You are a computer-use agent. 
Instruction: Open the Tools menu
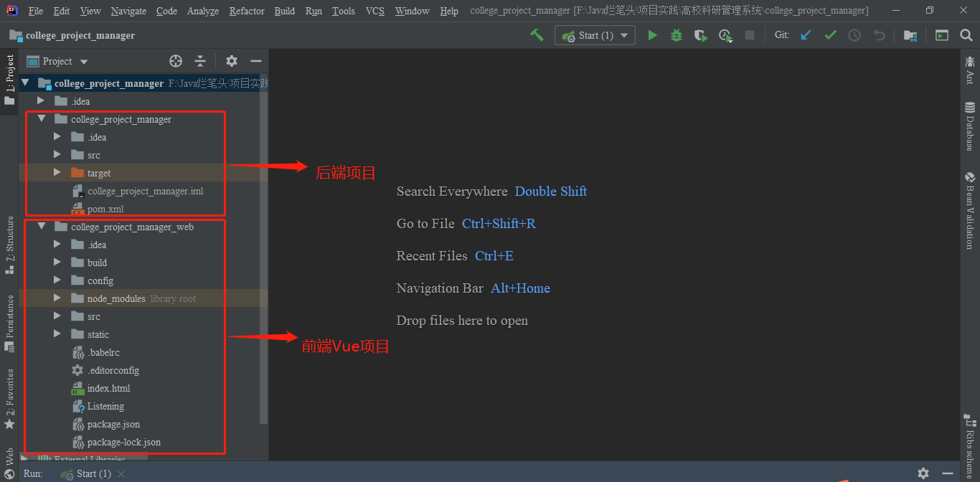tap(344, 11)
